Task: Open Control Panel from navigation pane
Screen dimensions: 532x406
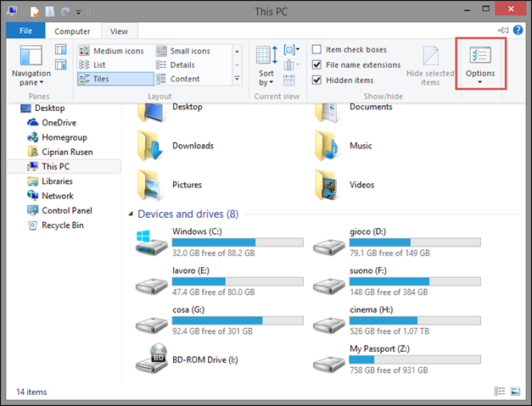Action: 59,210
